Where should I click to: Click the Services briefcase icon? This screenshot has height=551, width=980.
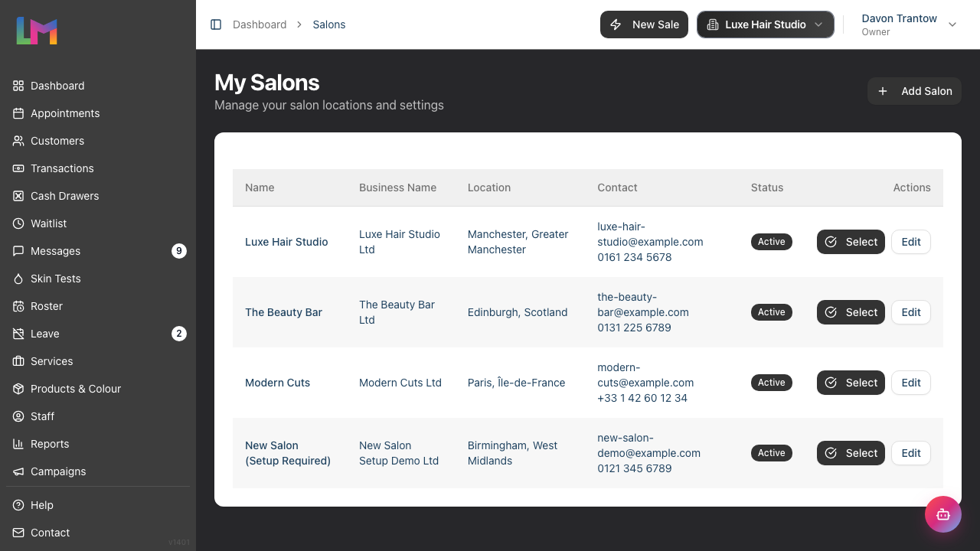click(18, 361)
